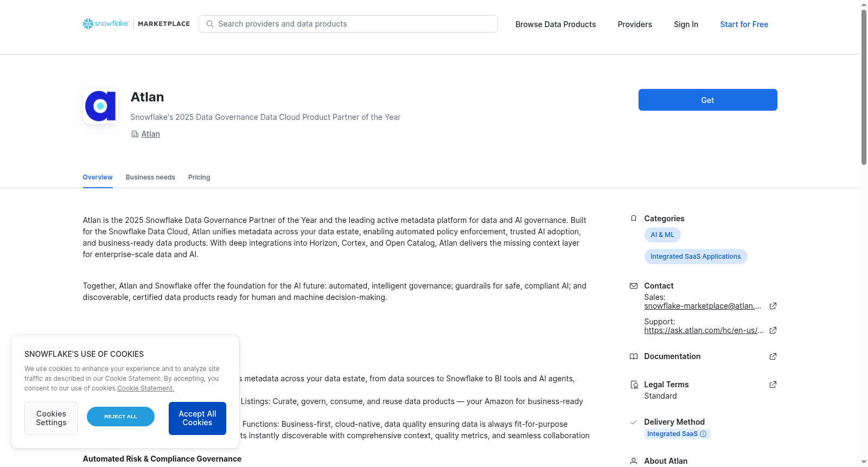
Task: Click REJECT ALL in the cookie banner
Action: click(x=120, y=417)
